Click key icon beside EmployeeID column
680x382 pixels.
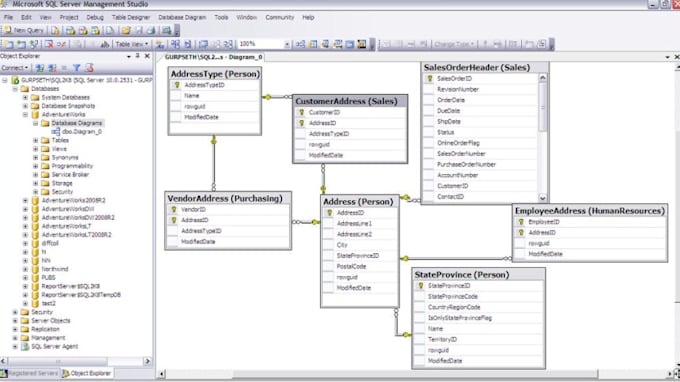521,222
